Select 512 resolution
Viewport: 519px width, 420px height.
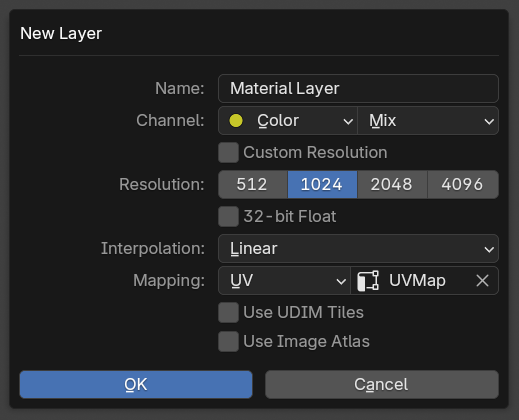[x=253, y=185]
